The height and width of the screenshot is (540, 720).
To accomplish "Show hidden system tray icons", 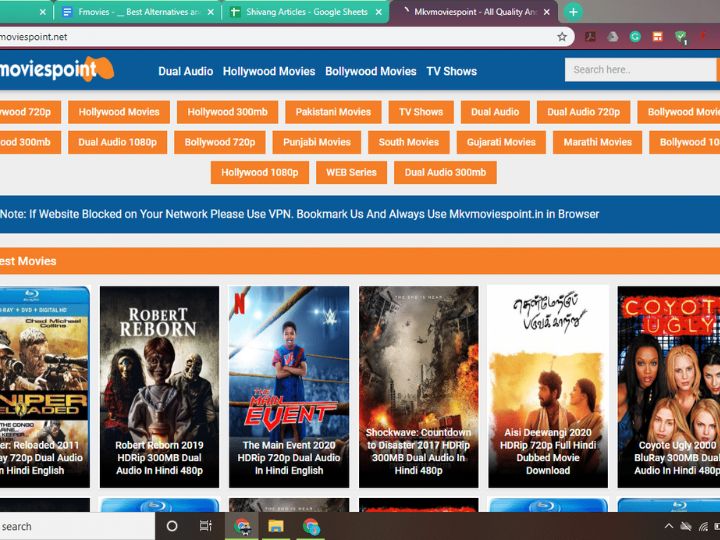I will (x=669, y=526).
